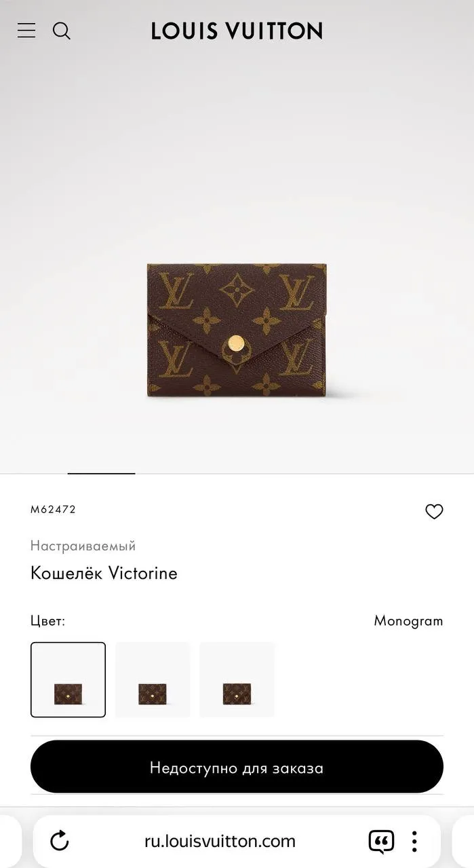Select the third color swatch thumbnail

point(237,679)
